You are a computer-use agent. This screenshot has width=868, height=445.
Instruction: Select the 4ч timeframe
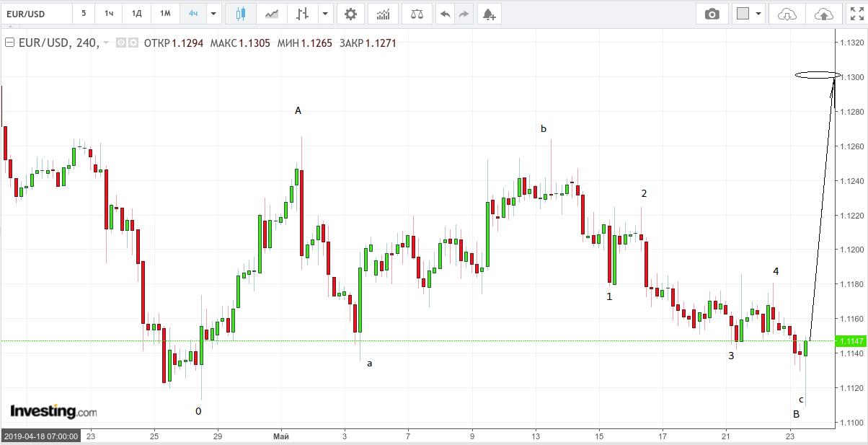click(x=193, y=14)
